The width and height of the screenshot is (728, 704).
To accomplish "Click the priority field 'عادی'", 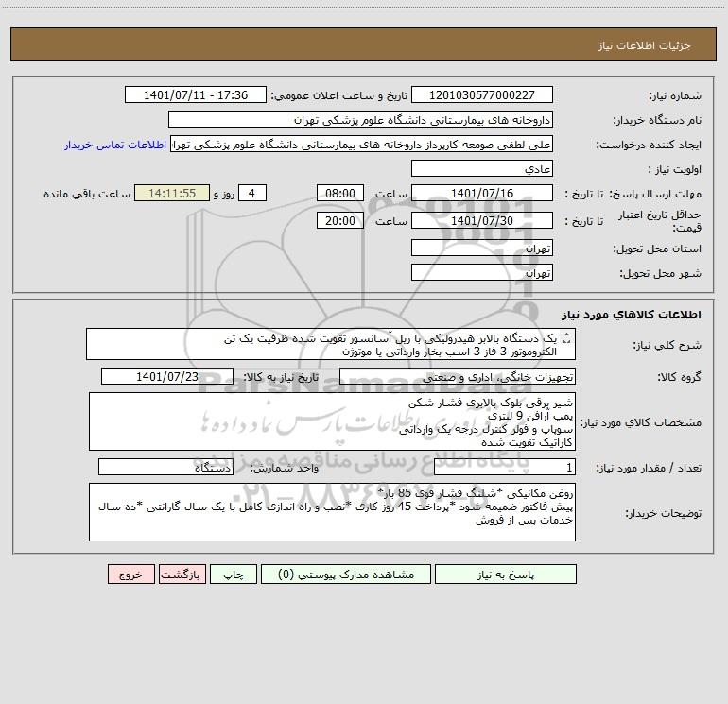I will [x=482, y=168].
